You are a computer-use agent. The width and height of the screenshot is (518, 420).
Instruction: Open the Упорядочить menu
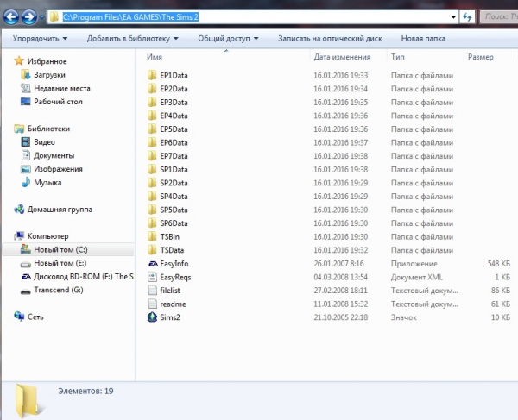[40, 39]
